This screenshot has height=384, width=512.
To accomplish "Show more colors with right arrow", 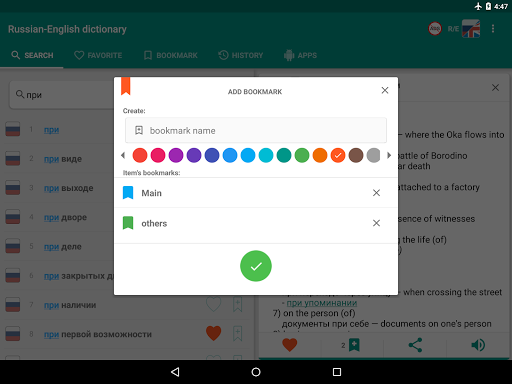I will point(389,155).
